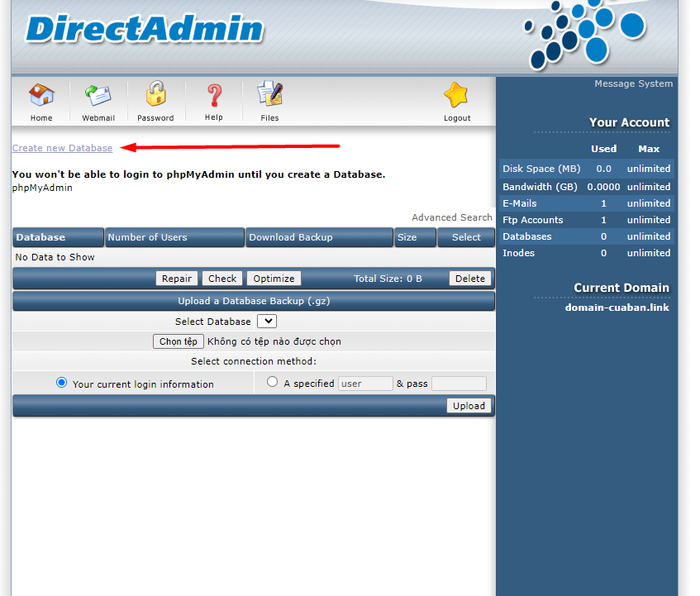Open the Help question mark icon
Viewport: 700px width, 596px height.
214,95
